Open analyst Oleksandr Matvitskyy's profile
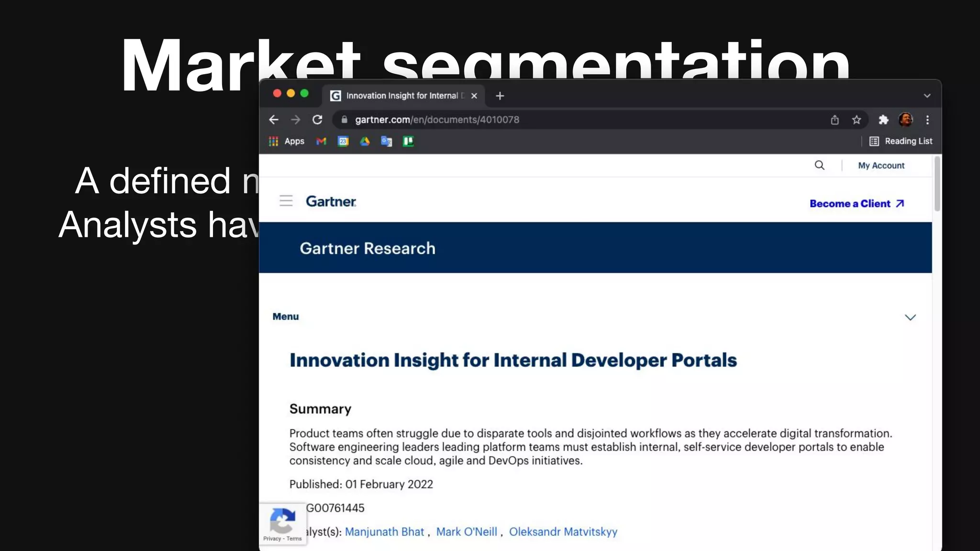 pyautogui.click(x=563, y=532)
